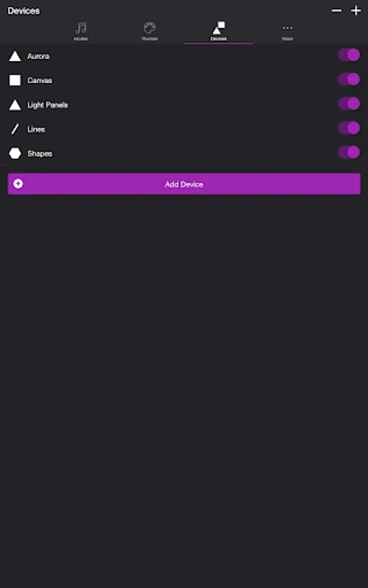This screenshot has width=368, height=588.
Task: Disable the Aurora device toggle
Action: point(349,55)
